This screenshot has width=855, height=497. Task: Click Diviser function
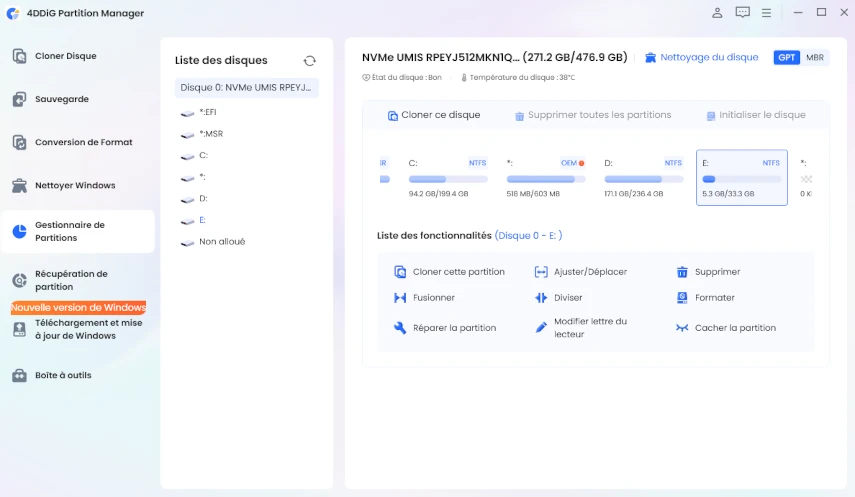(558, 298)
